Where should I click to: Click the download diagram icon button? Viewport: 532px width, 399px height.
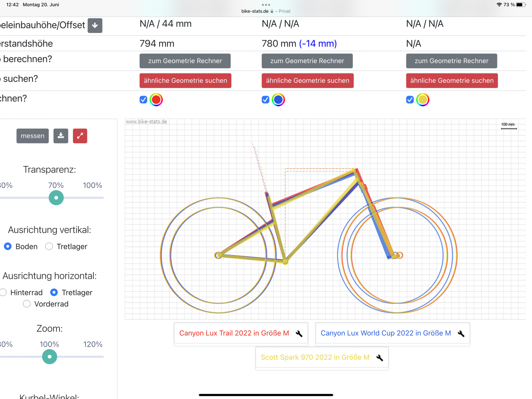tap(61, 136)
